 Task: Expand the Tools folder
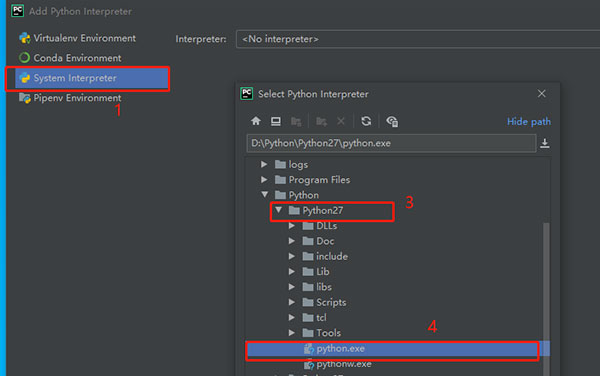[x=292, y=333]
